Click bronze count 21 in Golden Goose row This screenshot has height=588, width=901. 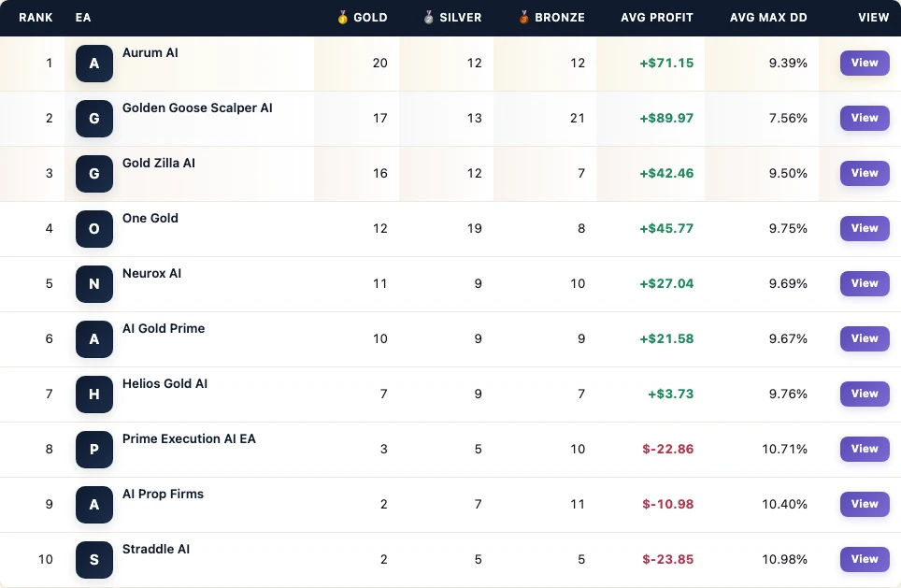click(x=578, y=119)
